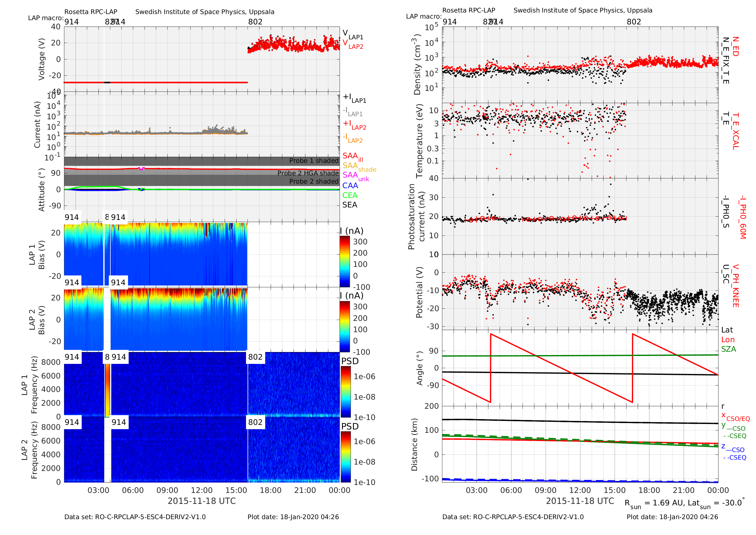Click the 'Angle (°)' axis label
756x535 pixels.
point(419,368)
